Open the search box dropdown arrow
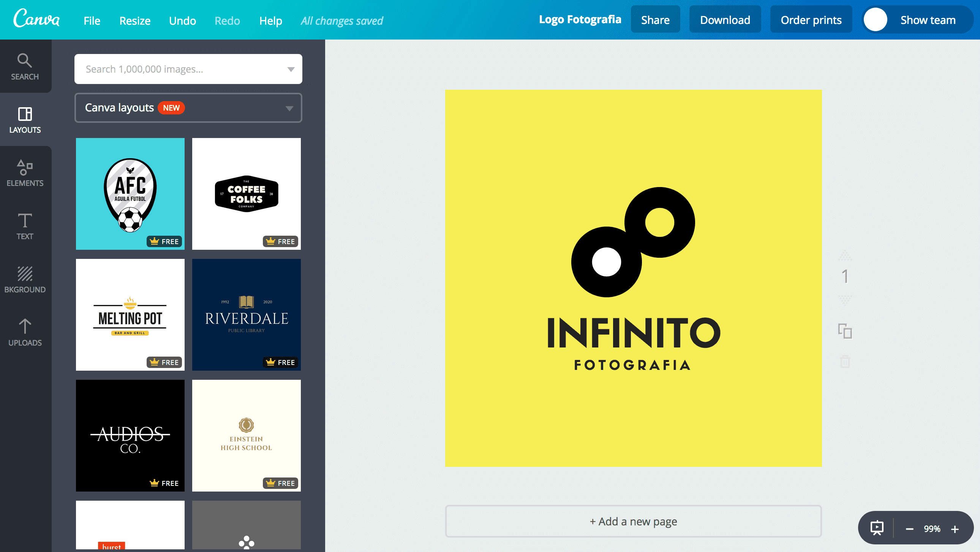 (x=291, y=69)
